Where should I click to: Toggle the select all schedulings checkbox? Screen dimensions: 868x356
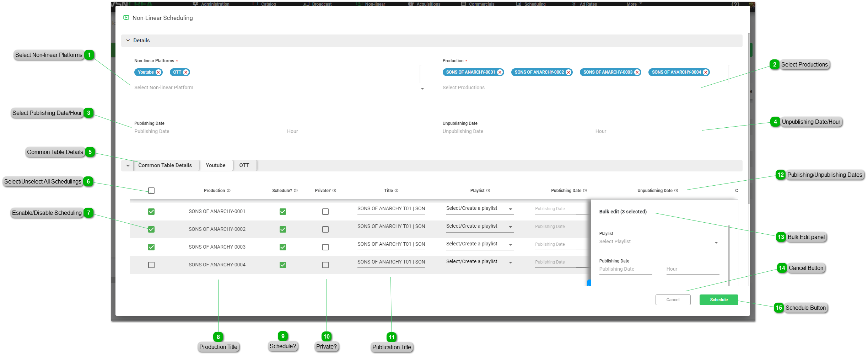tap(151, 191)
